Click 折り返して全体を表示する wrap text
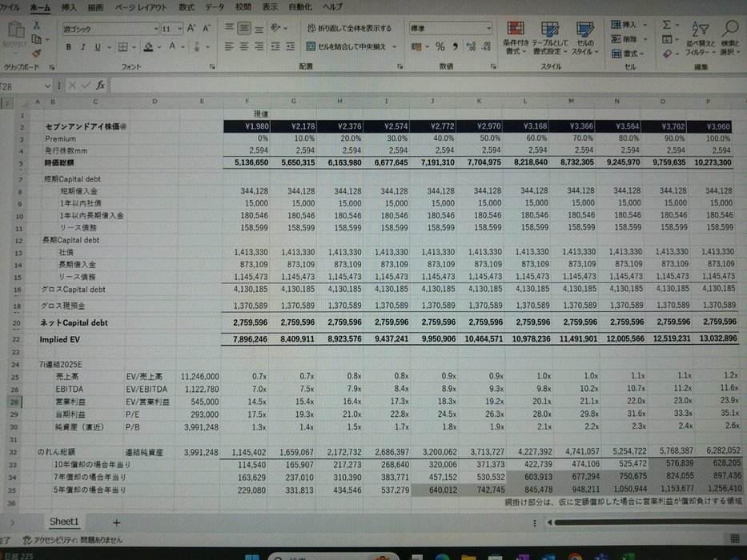747x560 pixels. [349, 28]
